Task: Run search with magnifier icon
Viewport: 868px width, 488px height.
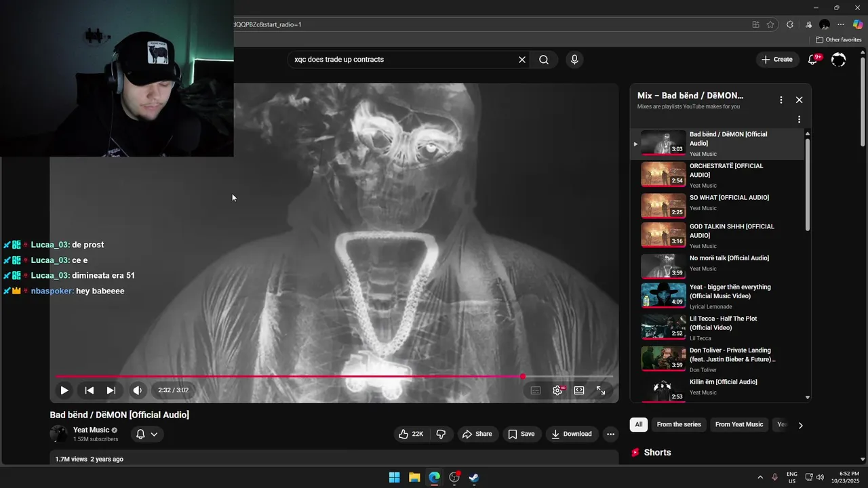Action: coord(544,60)
